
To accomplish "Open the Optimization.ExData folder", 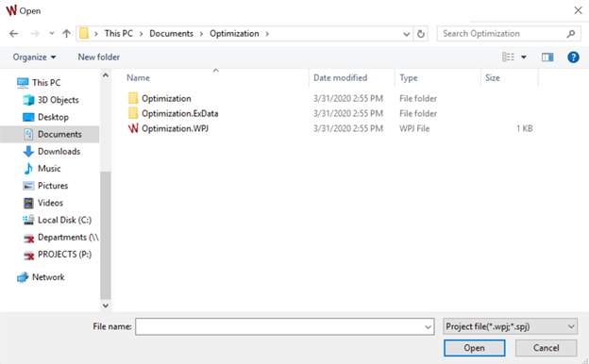I will [x=180, y=113].
